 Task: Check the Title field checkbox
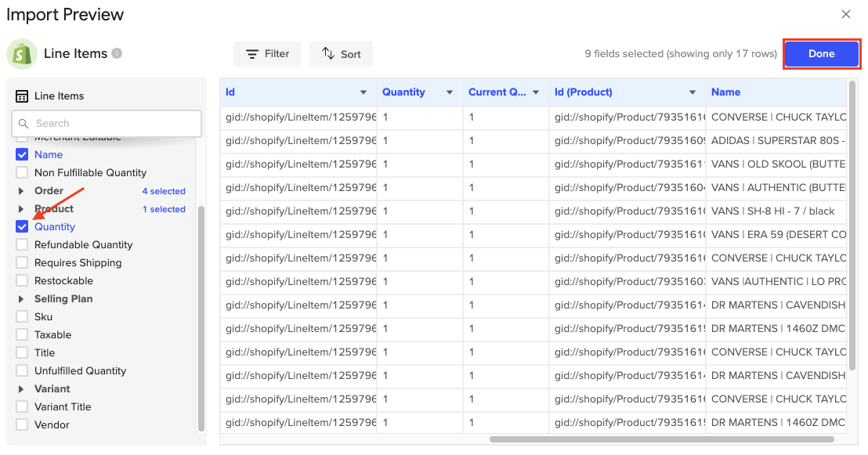pyautogui.click(x=22, y=352)
